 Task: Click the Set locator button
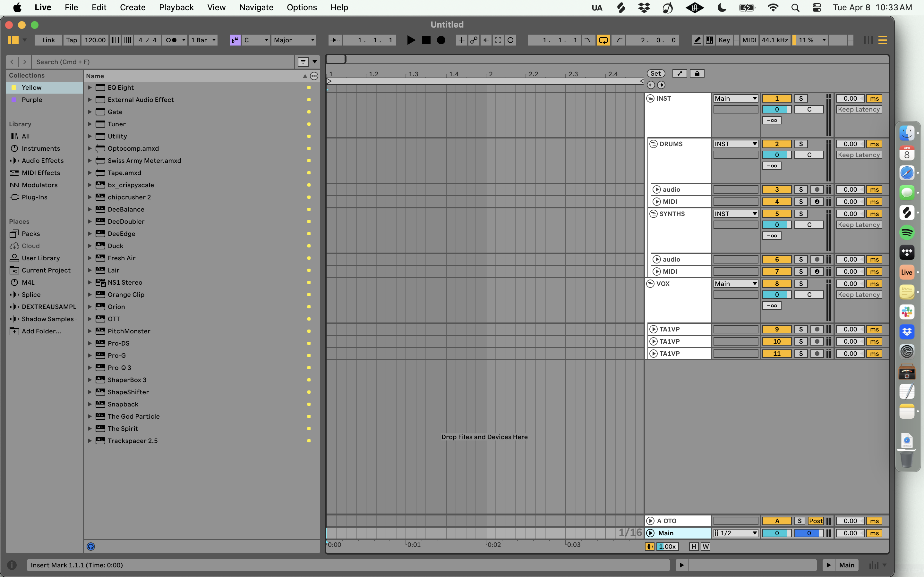coord(655,74)
